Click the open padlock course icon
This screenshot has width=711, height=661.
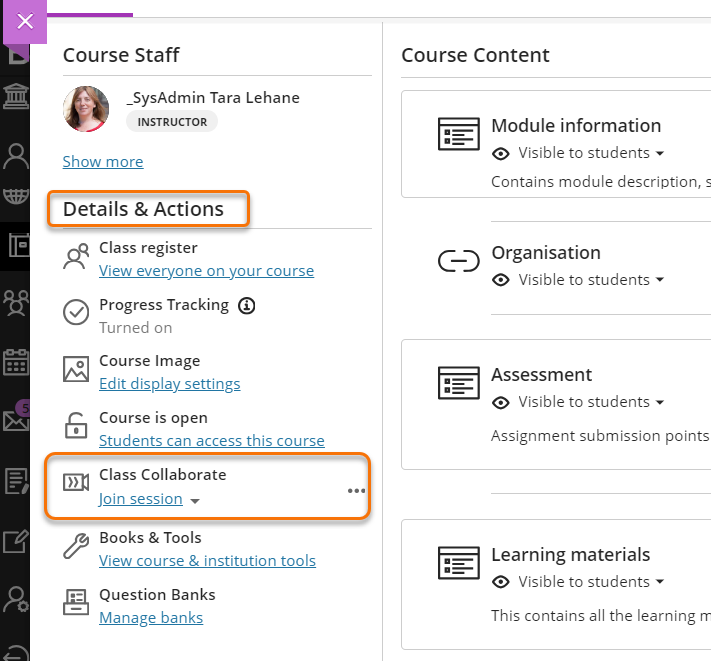76,426
